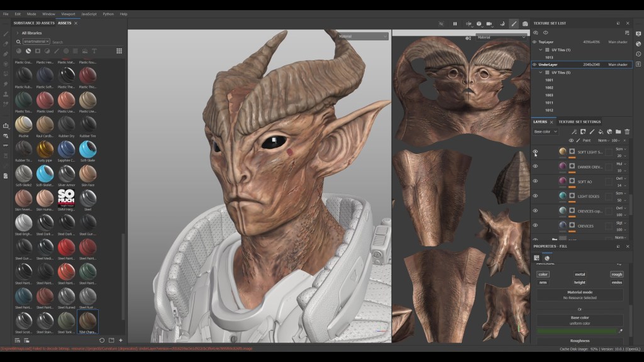Show all texture sets eye icon

coord(545,33)
